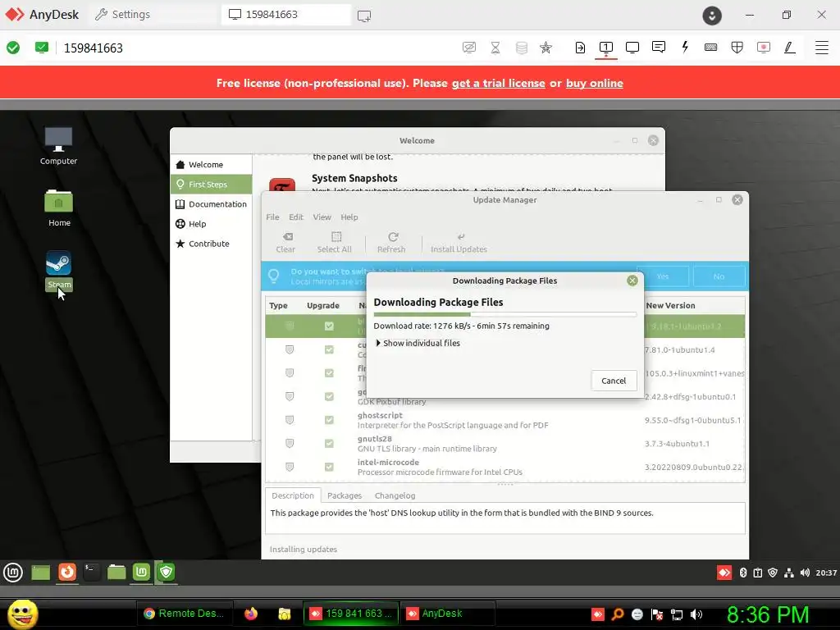Click the get a trial license link
This screenshot has width=840, height=630.
tap(498, 83)
